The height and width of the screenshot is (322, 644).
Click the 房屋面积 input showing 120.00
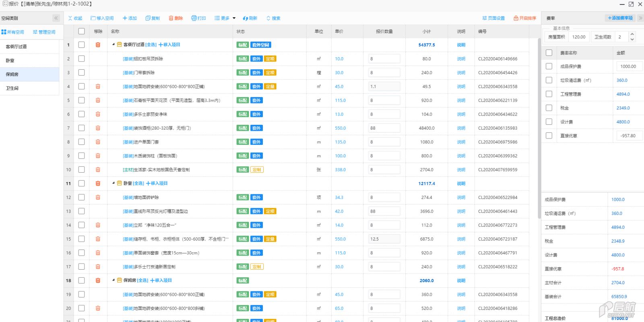(578, 37)
